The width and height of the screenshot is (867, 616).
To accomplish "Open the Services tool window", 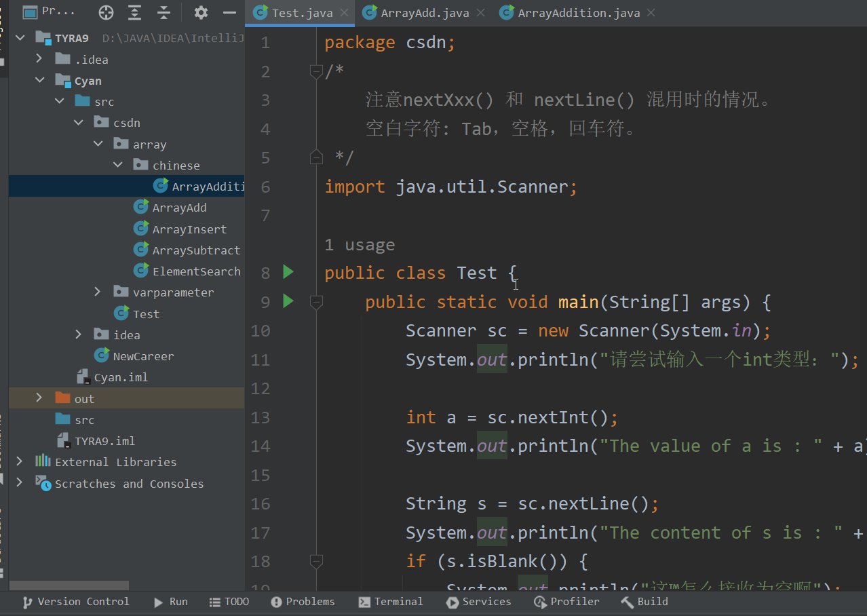I will 478,601.
